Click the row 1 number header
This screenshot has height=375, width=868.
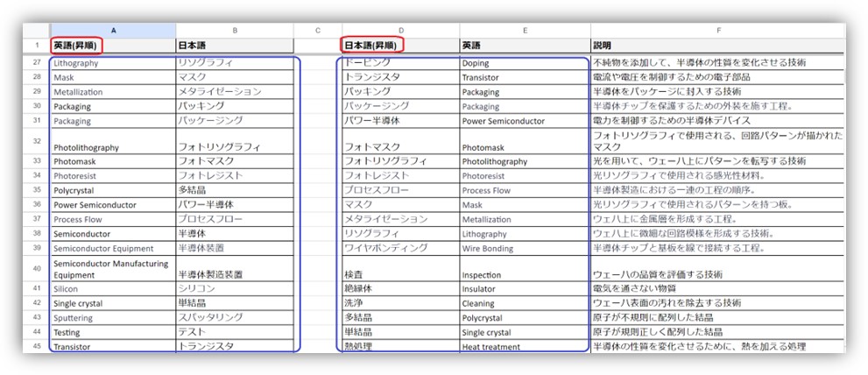click(x=36, y=45)
